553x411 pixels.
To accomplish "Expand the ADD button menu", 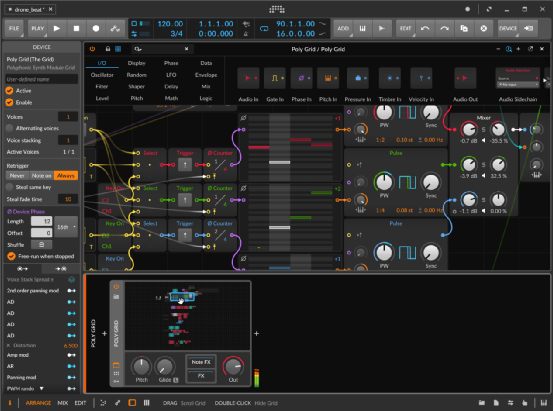I will click(x=343, y=29).
